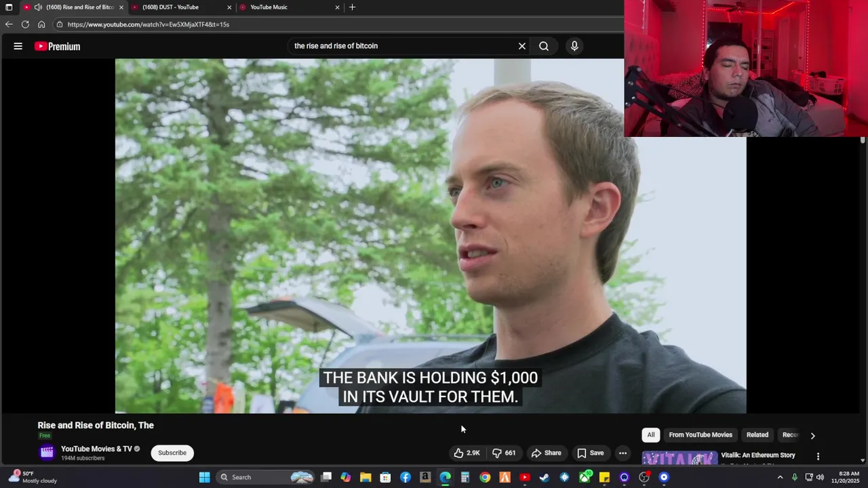Start voice search with the microphone icon
The width and height of the screenshot is (868, 488).
coord(574,46)
